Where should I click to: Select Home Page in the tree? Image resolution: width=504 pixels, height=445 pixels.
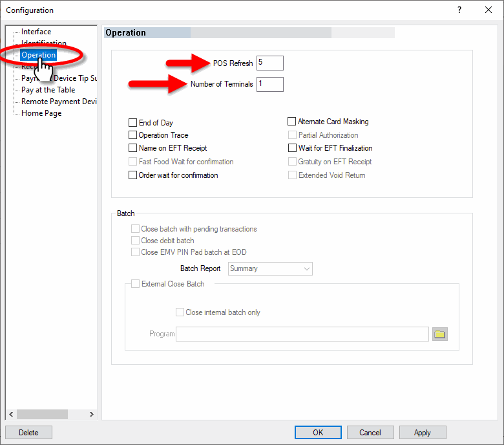(x=41, y=113)
